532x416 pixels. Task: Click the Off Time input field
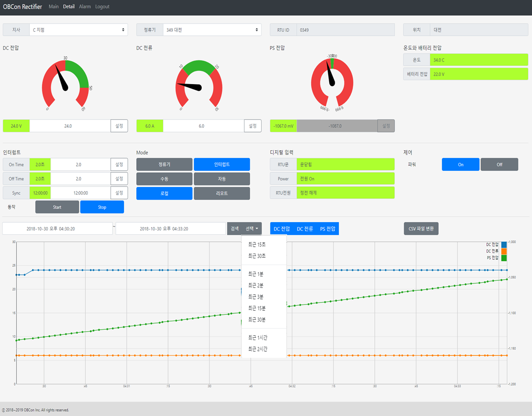pos(80,179)
